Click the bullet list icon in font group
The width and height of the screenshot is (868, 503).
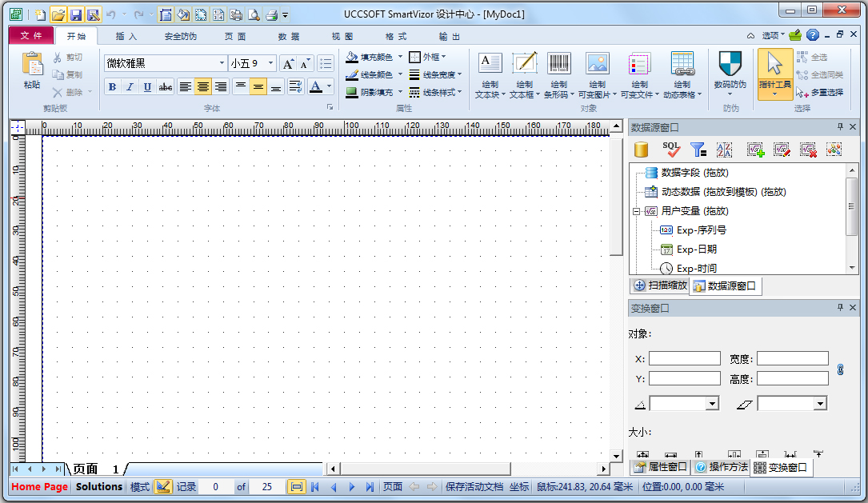(x=326, y=64)
